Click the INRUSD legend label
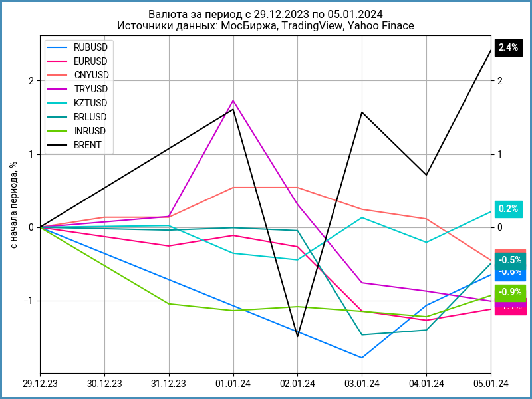 [90, 131]
